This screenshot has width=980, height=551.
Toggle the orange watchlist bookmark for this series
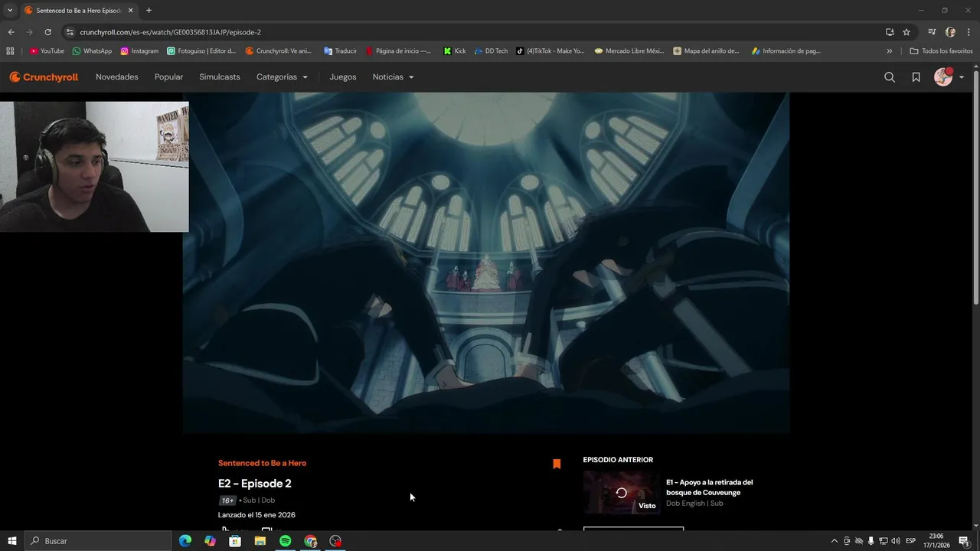pyautogui.click(x=557, y=464)
